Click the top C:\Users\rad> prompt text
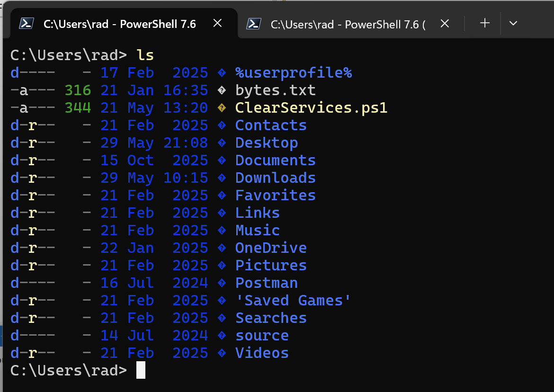This screenshot has height=392, width=554. (x=69, y=55)
